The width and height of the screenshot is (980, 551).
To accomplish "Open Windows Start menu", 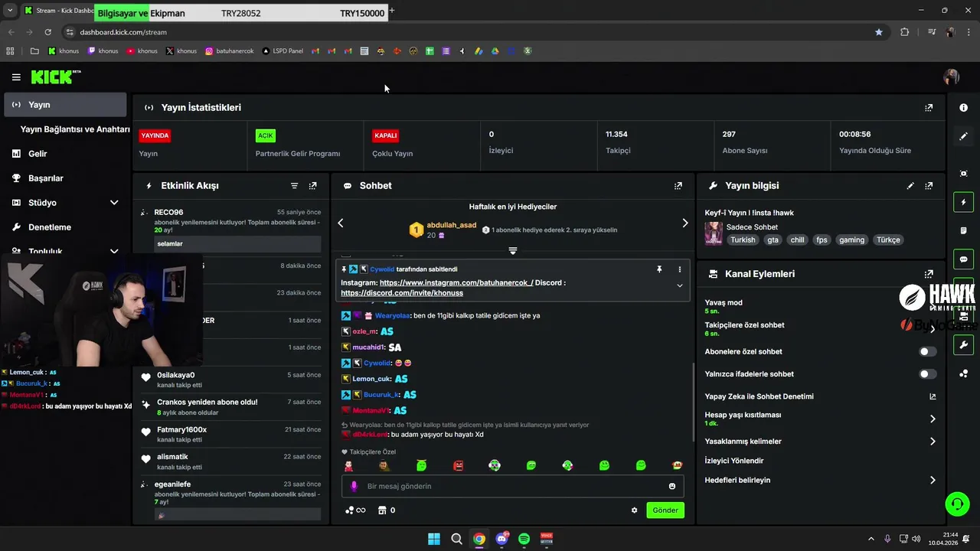I will (x=434, y=539).
